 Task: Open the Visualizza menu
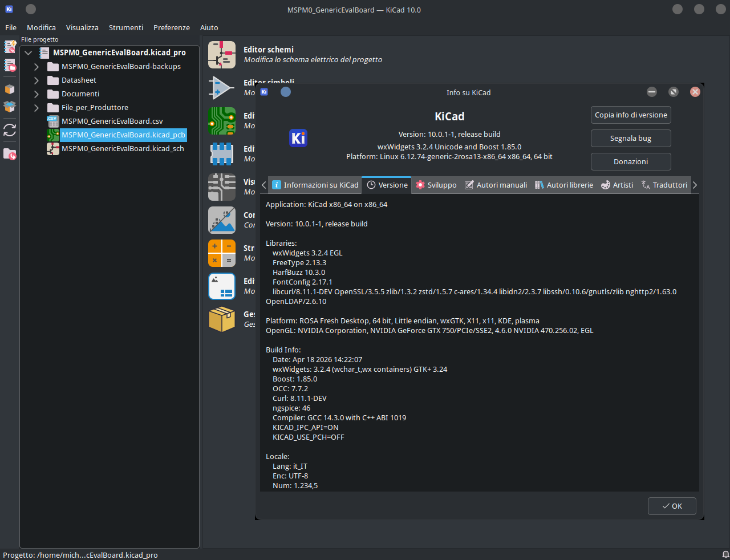(x=82, y=27)
